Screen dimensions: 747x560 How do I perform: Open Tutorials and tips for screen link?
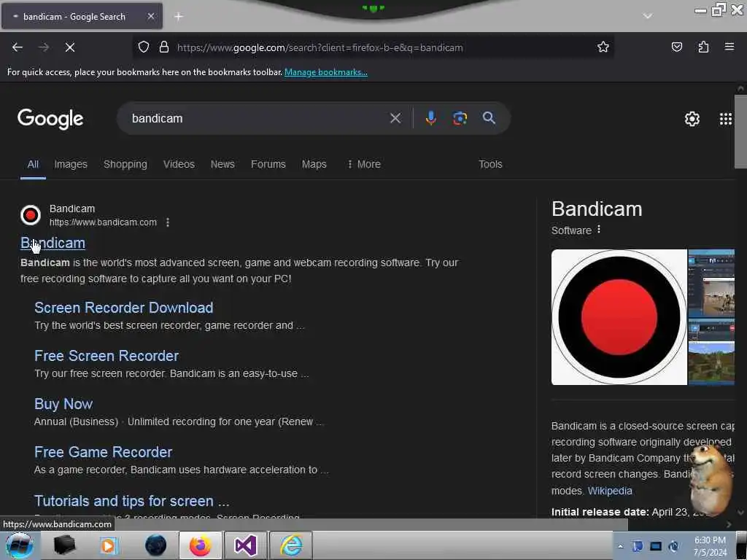pyautogui.click(x=131, y=501)
